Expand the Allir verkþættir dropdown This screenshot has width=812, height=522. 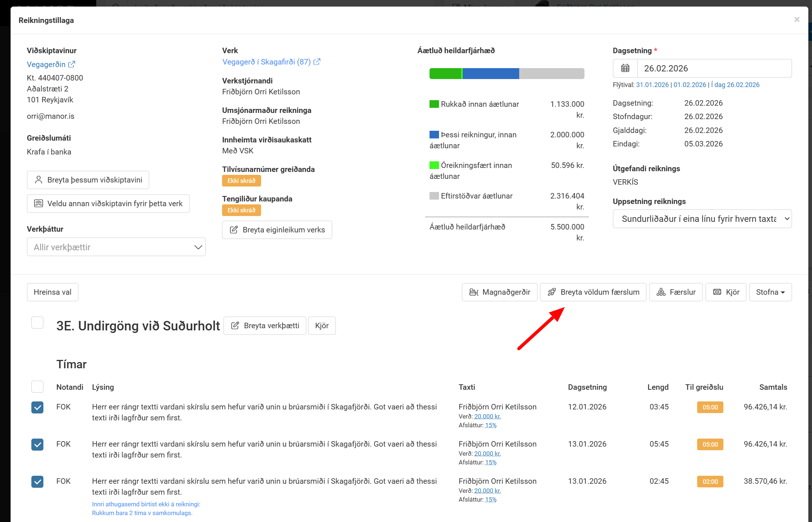tap(116, 247)
